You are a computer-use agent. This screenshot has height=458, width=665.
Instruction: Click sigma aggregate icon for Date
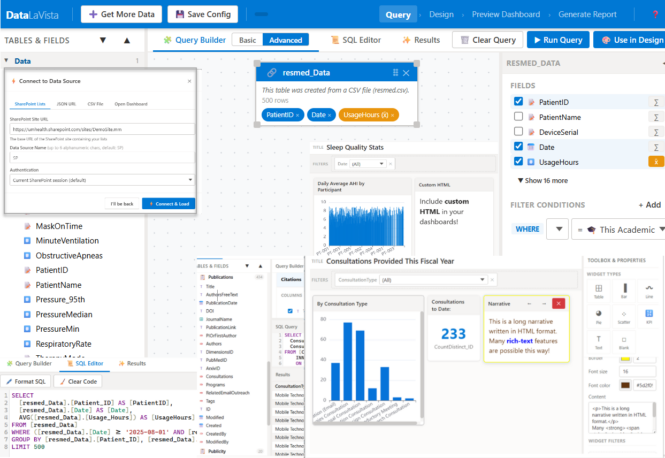click(x=656, y=147)
